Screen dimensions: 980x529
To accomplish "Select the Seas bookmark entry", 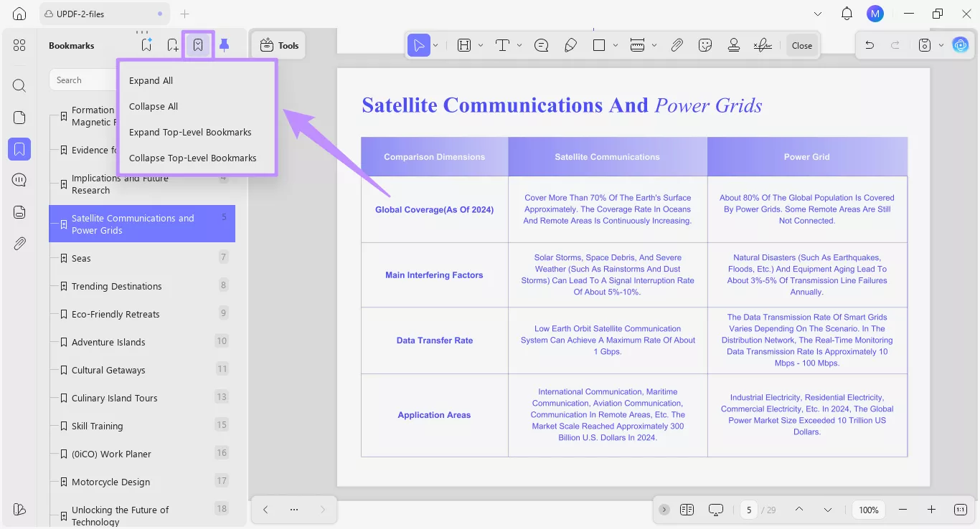I will click(81, 258).
